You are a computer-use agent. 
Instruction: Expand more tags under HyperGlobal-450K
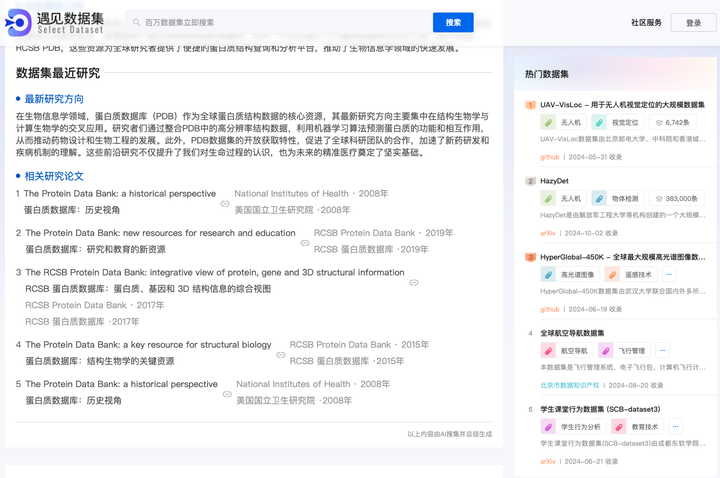pyautogui.click(x=669, y=275)
